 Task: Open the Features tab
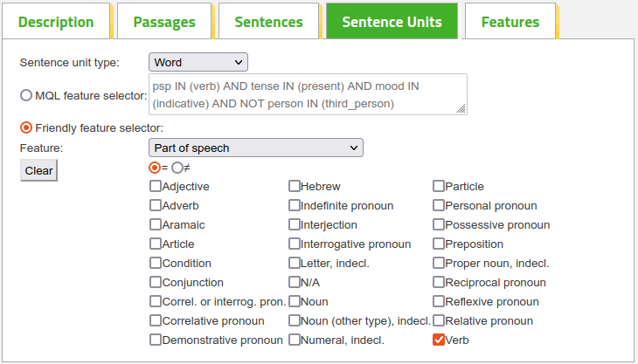(510, 22)
